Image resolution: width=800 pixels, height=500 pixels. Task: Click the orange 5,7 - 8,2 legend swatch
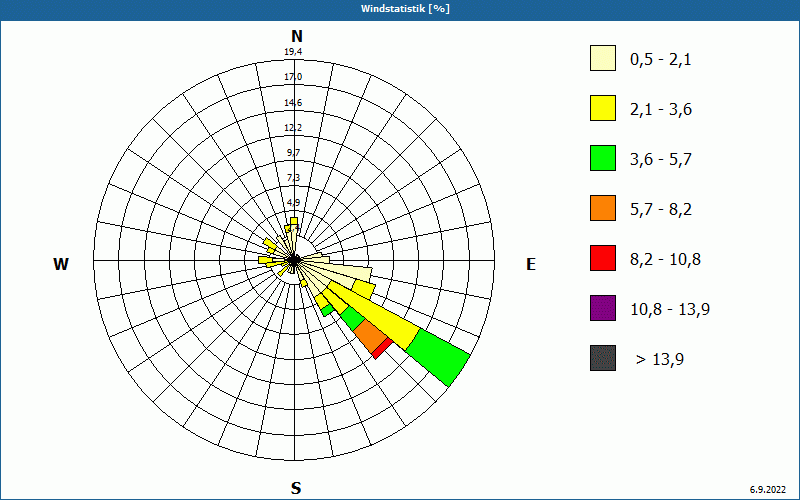point(603,208)
